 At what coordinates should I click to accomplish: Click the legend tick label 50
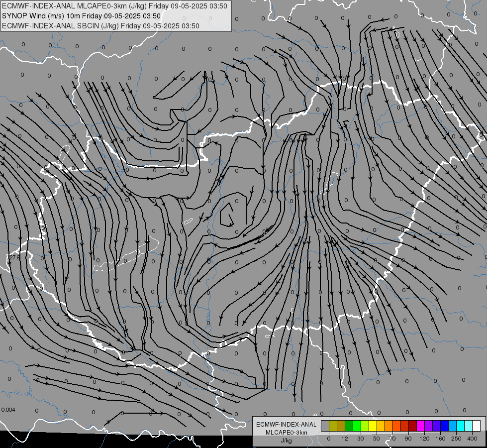pos(377,439)
